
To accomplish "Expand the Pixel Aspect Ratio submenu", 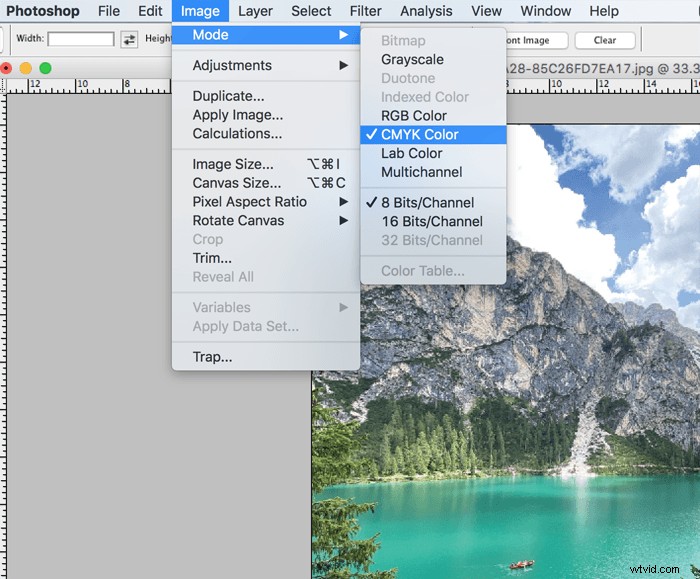I will pyautogui.click(x=266, y=202).
